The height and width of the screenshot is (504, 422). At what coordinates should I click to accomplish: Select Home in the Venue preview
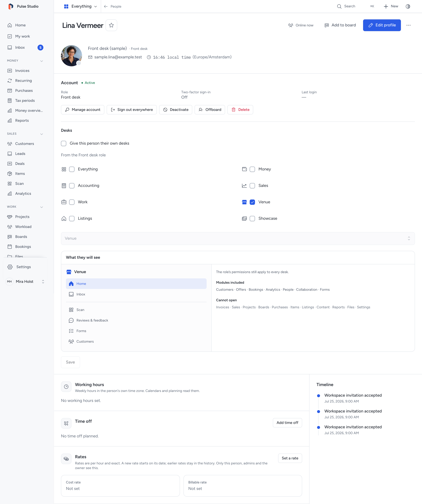(136, 284)
